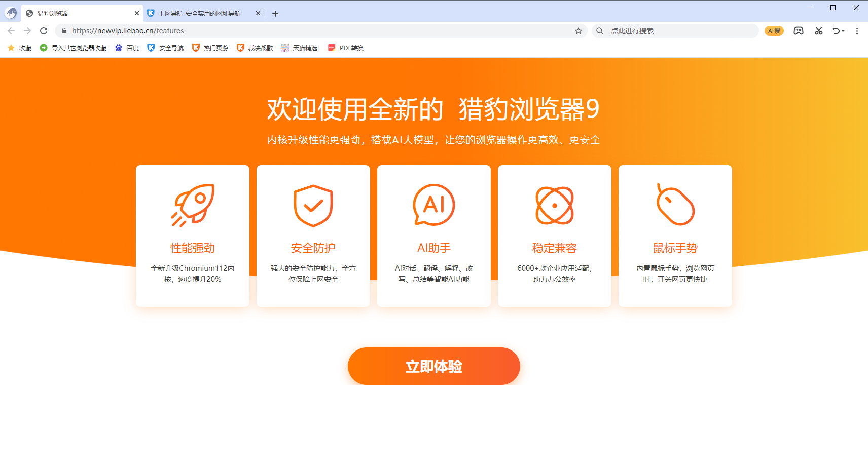
Task: Launch AI搜 search from the toolbar
Action: coord(773,31)
